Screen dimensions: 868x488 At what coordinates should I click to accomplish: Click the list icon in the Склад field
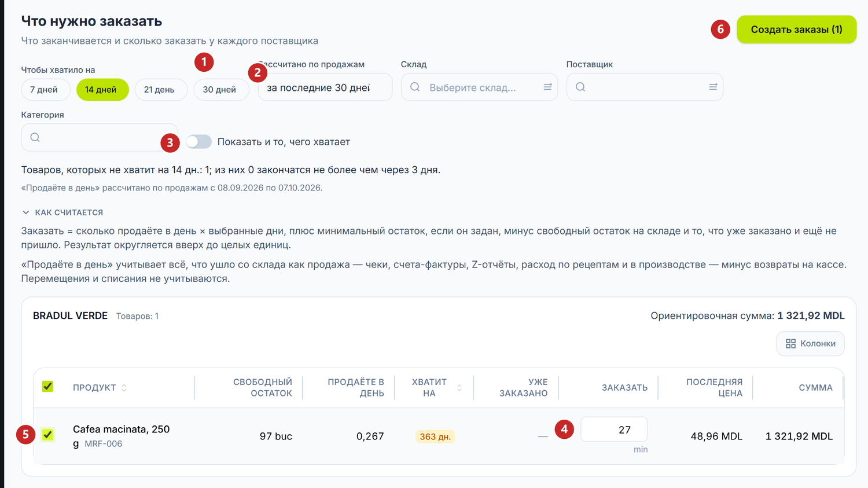point(547,87)
